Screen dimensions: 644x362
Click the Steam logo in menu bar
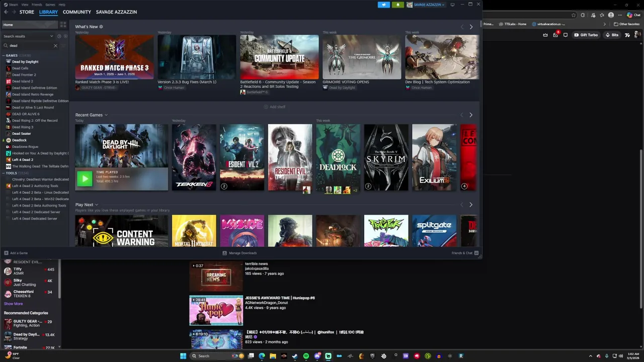[6, 5]
